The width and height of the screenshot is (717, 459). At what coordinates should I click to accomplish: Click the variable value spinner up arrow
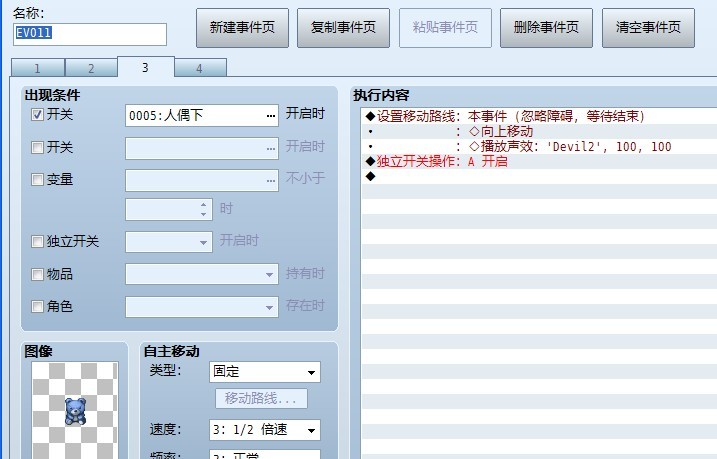204,204
